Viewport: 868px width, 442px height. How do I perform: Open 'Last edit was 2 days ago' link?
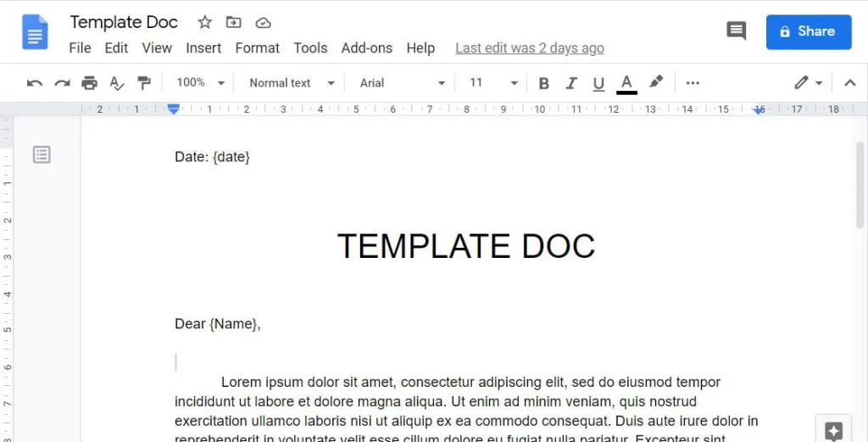(x=529, y=48)
